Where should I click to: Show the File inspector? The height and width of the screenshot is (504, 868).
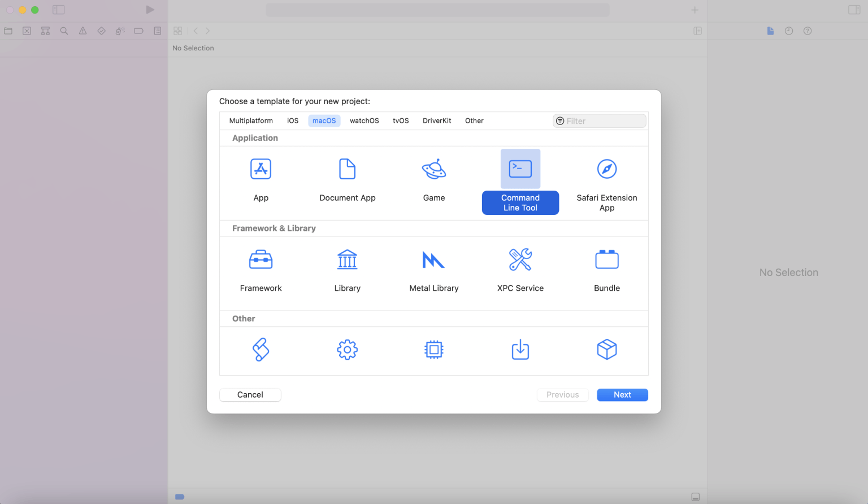click(x=770, y=31)
